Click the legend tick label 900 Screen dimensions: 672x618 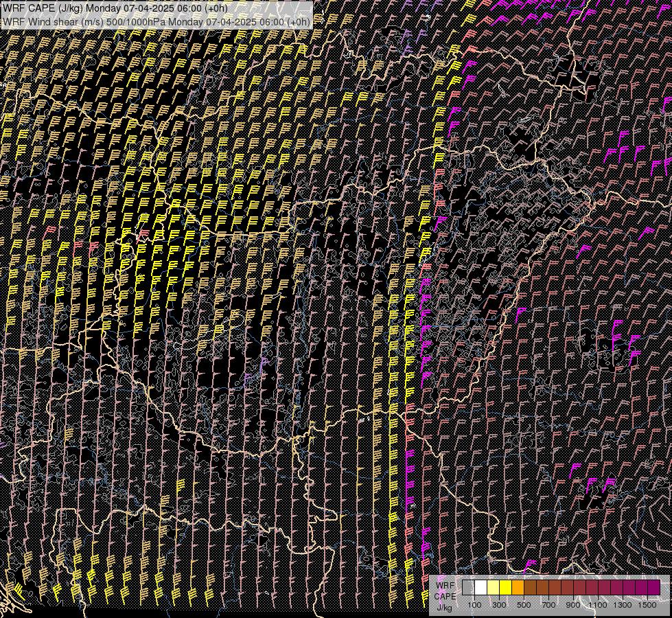(573, 605)
